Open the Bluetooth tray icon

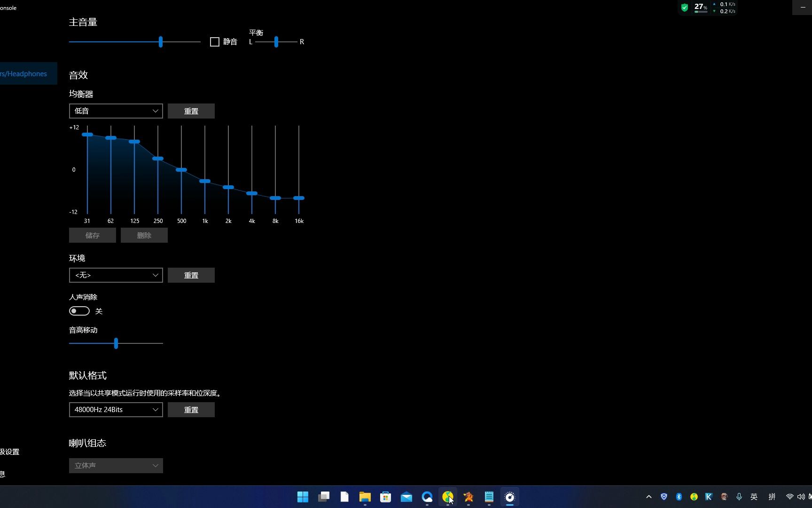pos(679,497)
